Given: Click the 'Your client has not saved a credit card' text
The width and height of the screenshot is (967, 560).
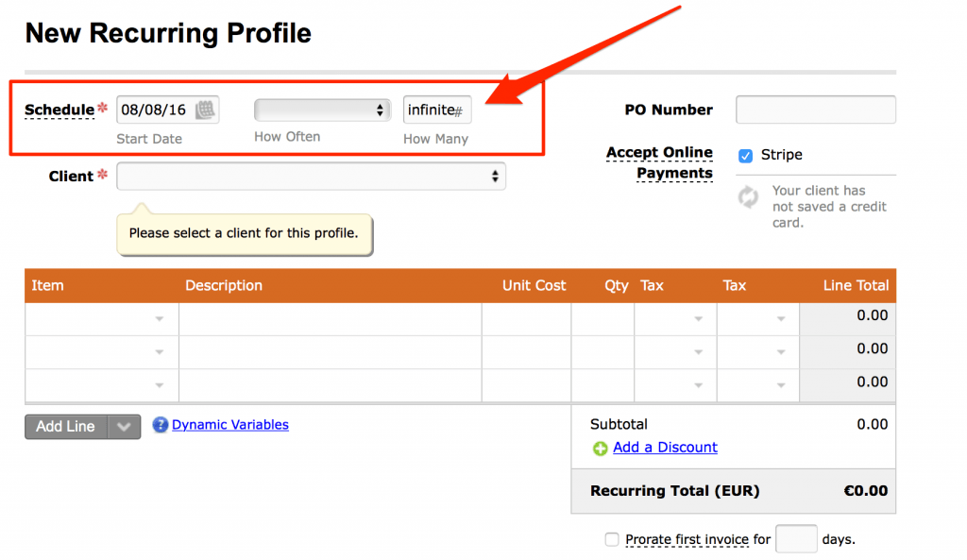Looking at the screenshot, I should [x=829, y=207].
